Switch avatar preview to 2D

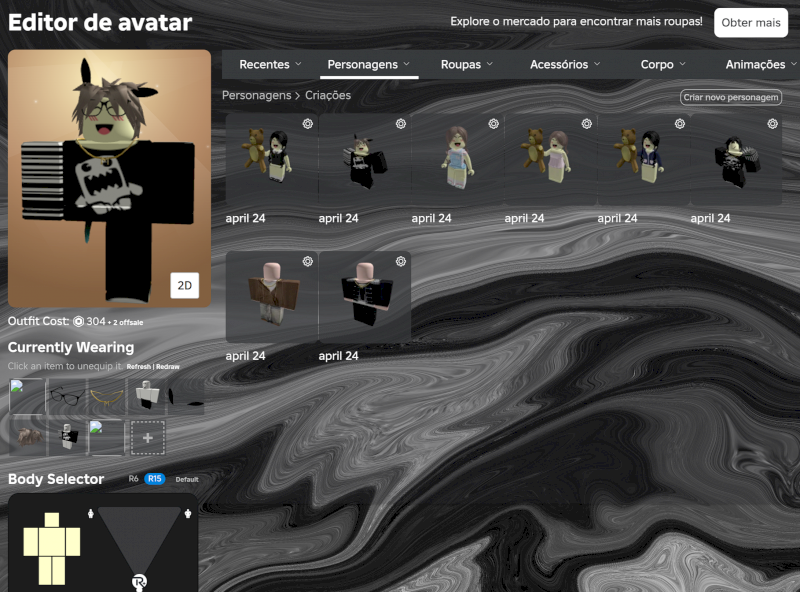[184, 285]
